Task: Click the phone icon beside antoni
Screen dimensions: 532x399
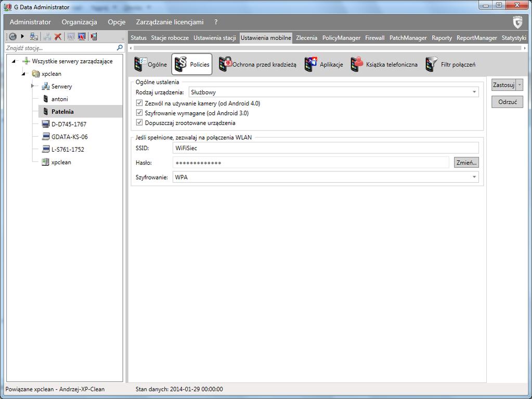Action: pyautogui.click(x=45, y=99)
